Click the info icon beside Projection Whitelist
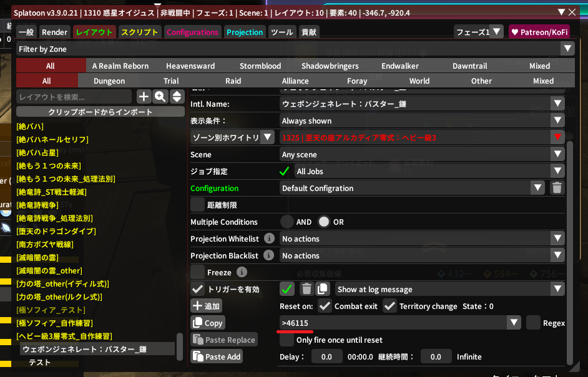Screen dimensions: 588x377 (269, 238)
